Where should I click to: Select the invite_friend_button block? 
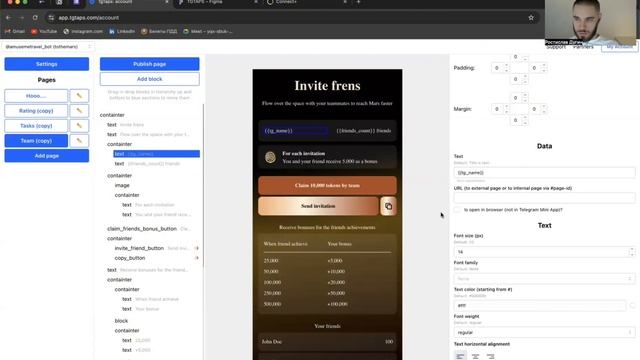(139, 248)
